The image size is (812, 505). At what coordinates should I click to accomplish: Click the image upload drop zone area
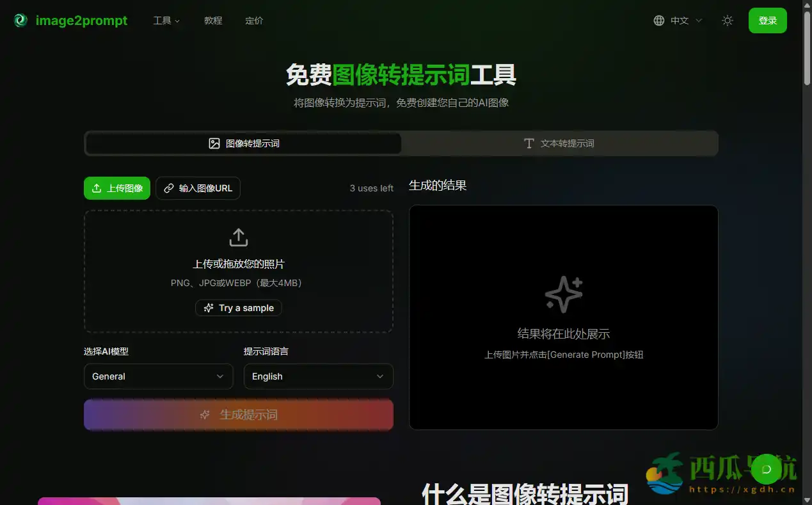click(238, 271)
